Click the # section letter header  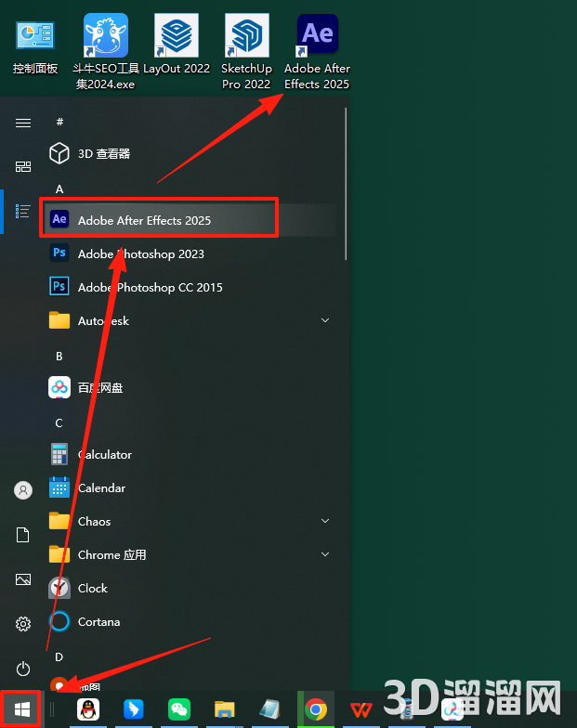coord(59,122)
